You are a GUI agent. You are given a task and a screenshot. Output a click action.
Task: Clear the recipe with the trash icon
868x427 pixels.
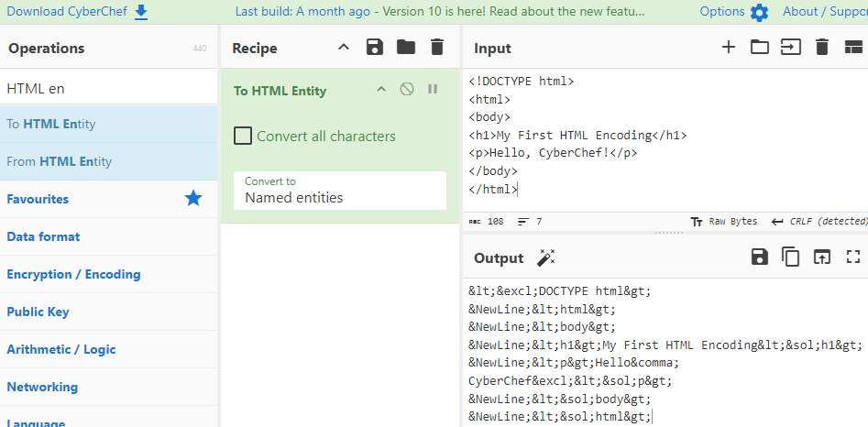(437, 48)
